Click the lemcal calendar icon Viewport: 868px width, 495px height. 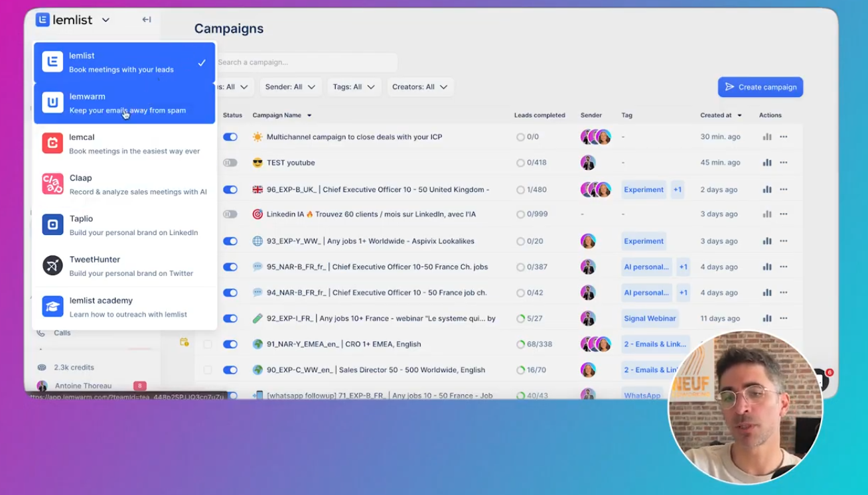[x=52, y=143]
